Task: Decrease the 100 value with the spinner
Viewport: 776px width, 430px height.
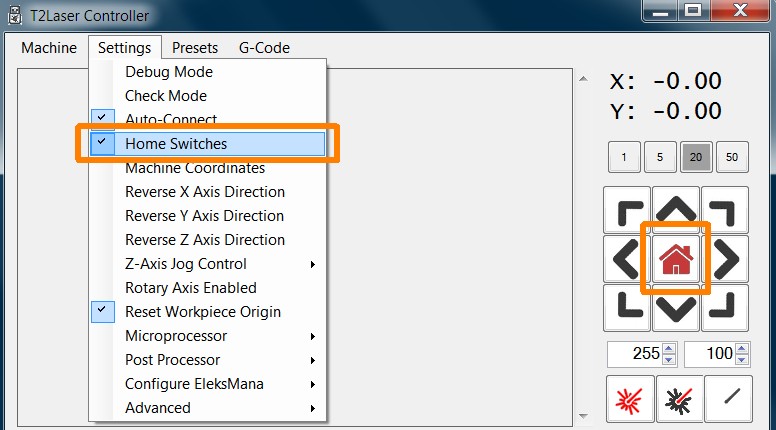Action: click(741, 360)
